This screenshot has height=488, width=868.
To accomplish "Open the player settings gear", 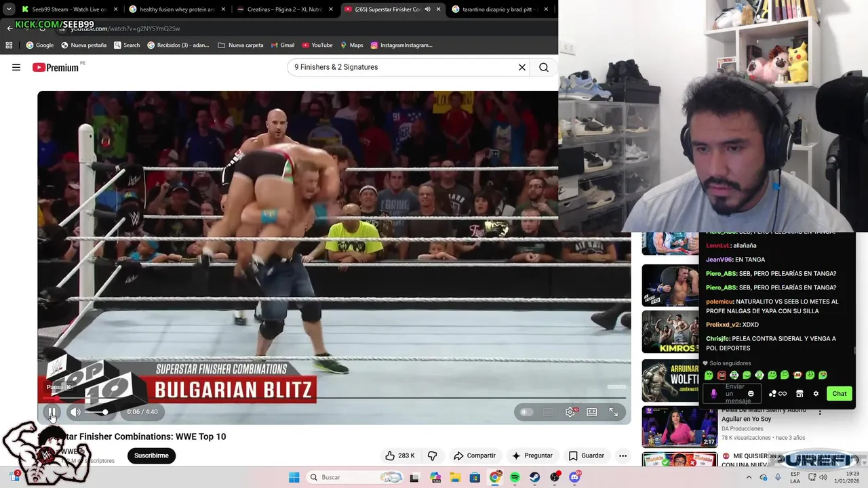I will click(x=570, y=412).
